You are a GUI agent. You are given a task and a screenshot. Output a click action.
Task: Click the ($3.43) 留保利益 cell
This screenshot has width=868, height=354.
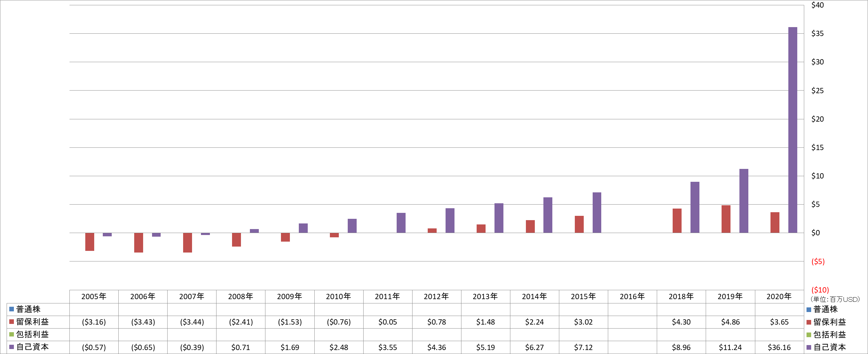click(143, 322)
